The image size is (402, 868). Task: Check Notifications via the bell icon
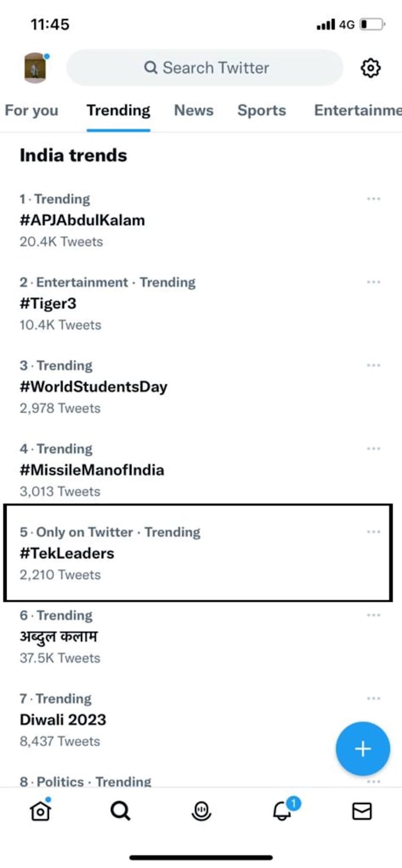282,811
